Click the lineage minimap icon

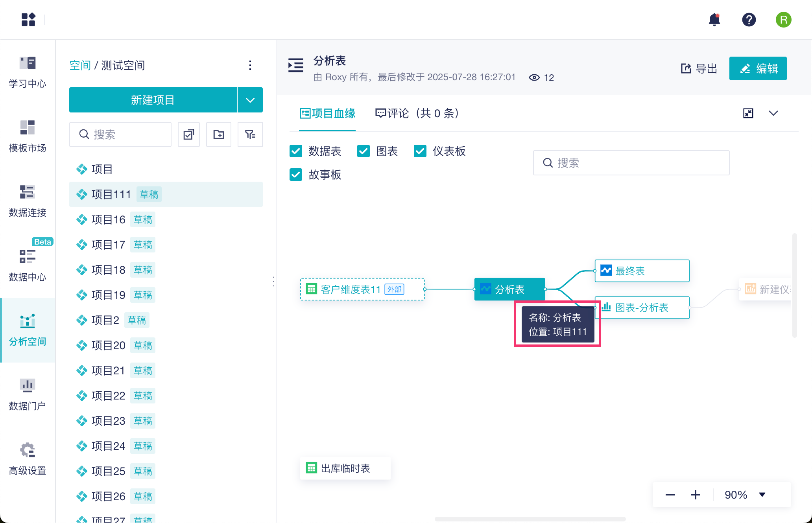(x=748, y=113)
